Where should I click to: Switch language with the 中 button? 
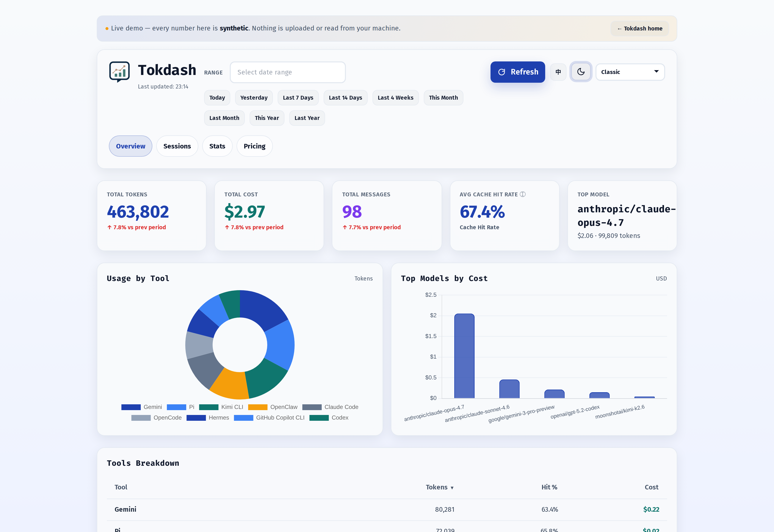pyautogui.click(x=558, y=72)
